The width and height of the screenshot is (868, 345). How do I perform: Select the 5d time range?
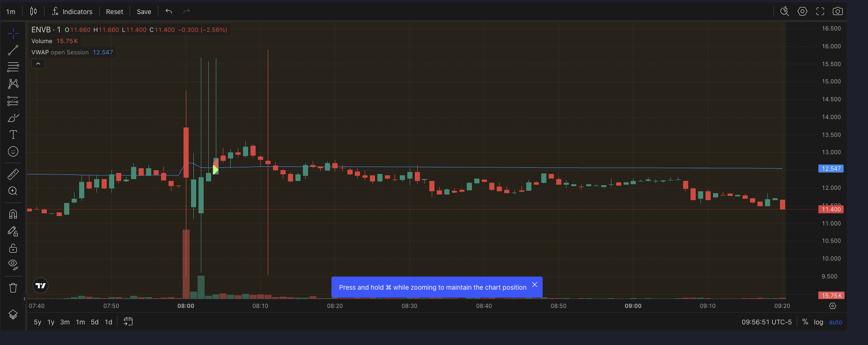coord(95,322)
